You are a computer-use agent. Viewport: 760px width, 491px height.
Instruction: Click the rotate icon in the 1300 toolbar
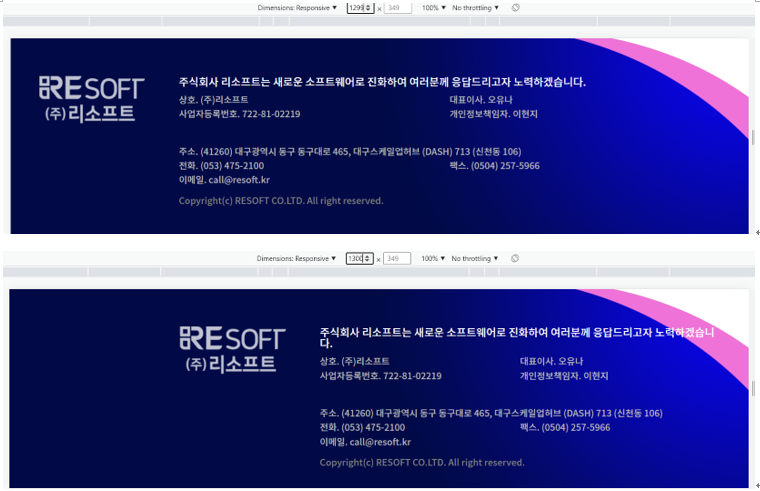click(515, 258)
